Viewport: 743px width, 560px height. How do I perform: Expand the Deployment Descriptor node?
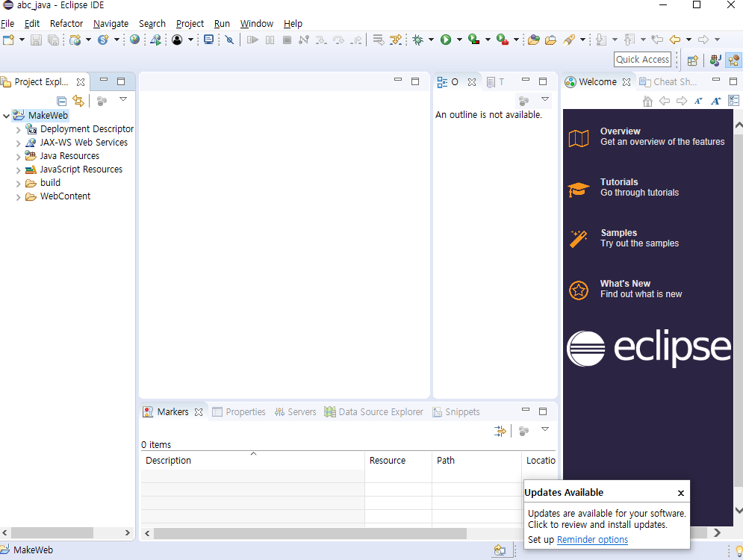coord(19,129)
